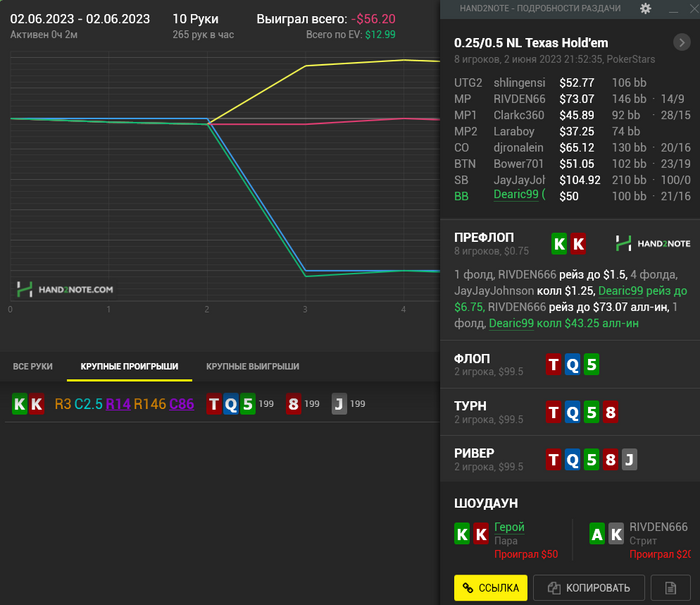Viewport: 700px width, 605px height.
Task: Click the total winnings value -$56.20
Action: (x=373, y=19)
